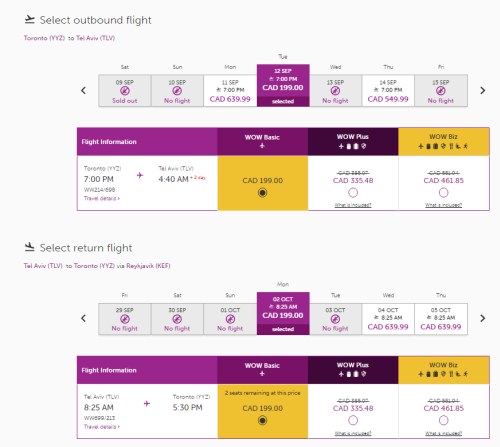This screenshot has height=447, width=500.
Task: Choose the 04 OCT return date tab
Action: (x=388, y=319)
